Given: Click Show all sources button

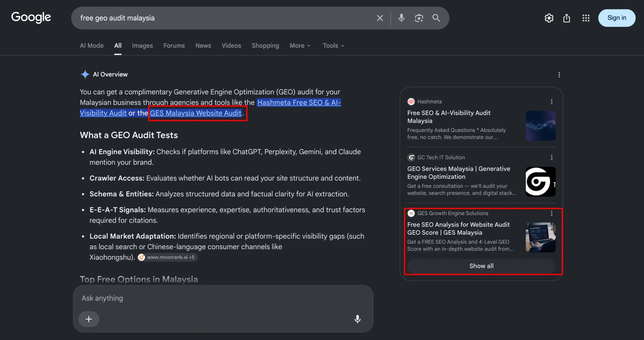Looking at the screenshot, I should [x=481, y=266].
